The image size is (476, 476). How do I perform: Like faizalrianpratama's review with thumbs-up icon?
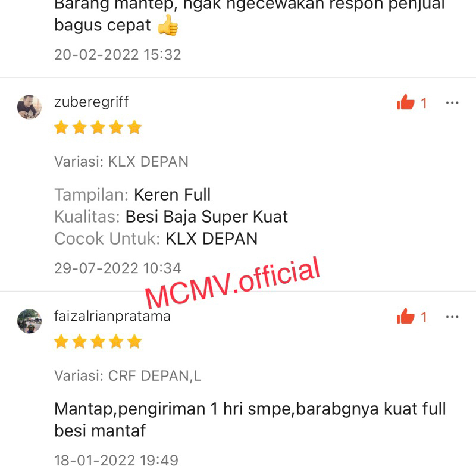[x=406, y=317]
